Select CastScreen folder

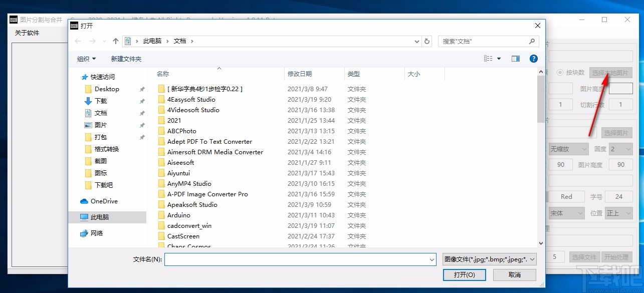coord(183,236)
